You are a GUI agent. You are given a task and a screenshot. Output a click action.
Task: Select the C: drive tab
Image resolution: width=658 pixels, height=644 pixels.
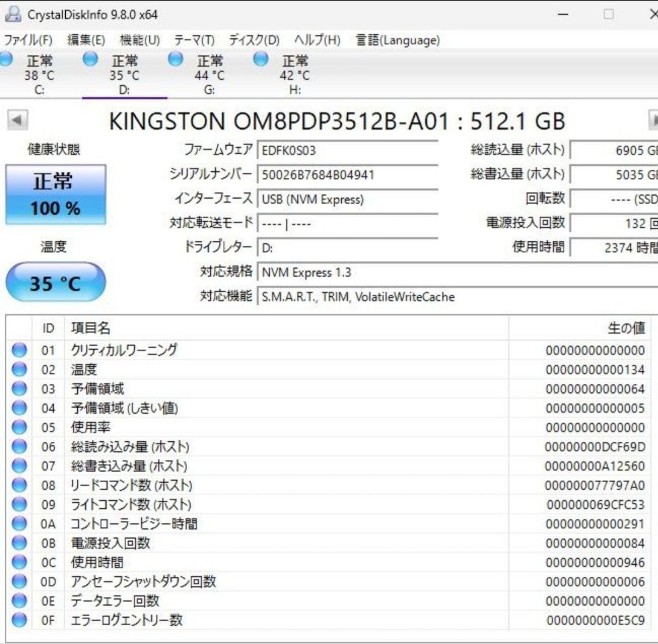[x=39, y=74]
